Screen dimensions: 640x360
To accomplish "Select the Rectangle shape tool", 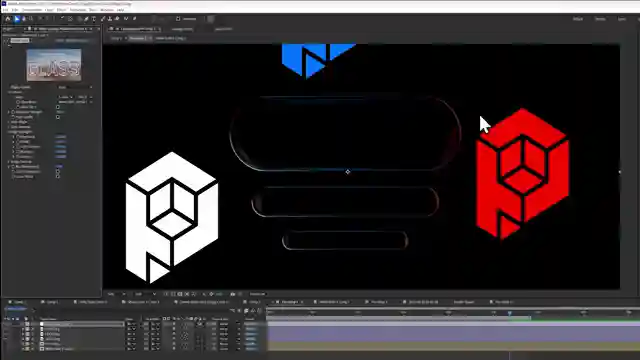I will pyautogui.click(x=79, y=19).
